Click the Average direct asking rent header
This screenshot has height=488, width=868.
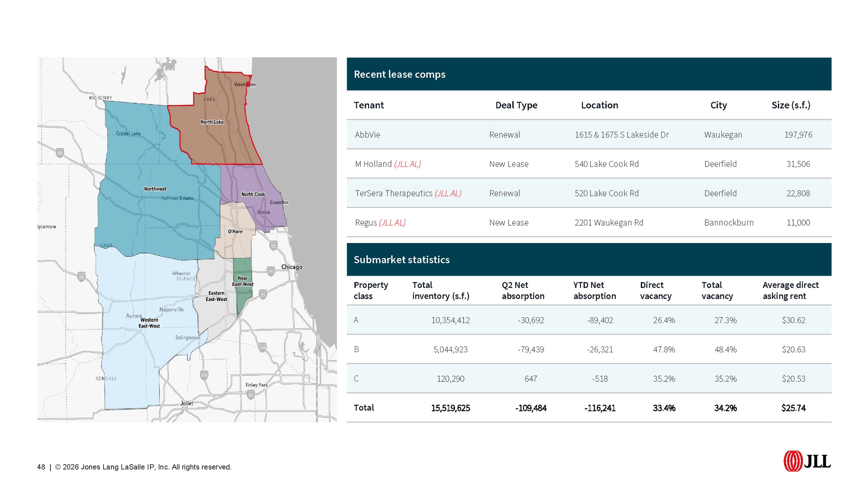click(791, 290)
